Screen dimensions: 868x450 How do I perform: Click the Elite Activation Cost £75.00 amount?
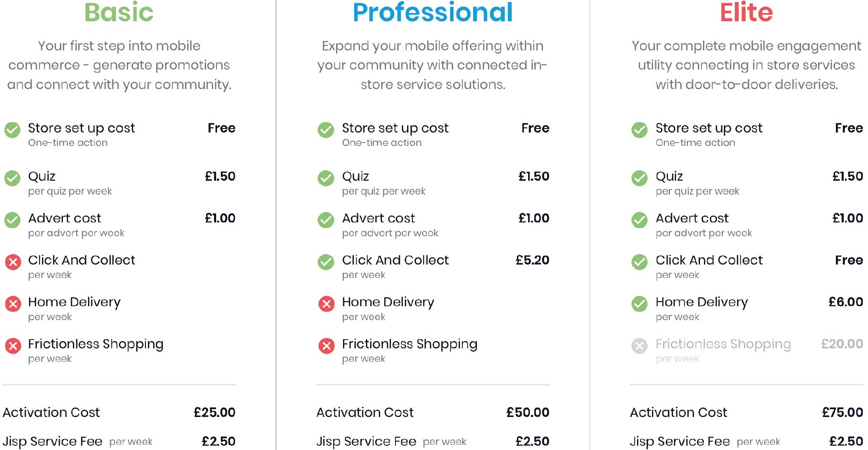coord(842,412)
